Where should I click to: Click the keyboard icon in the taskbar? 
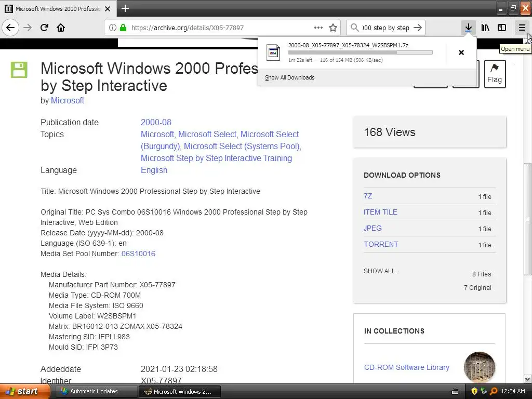click(x=455, y=392)
